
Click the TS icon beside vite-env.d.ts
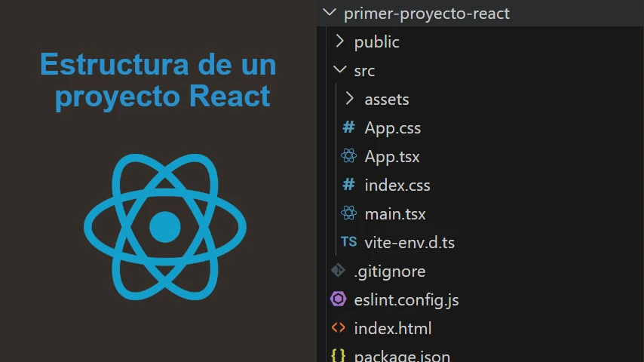(x=348, y=241)
